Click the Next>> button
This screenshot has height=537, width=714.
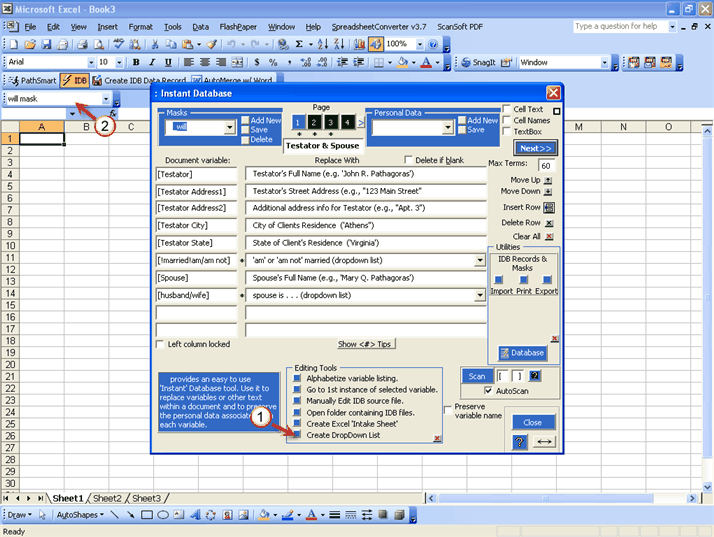pos(536,147)
